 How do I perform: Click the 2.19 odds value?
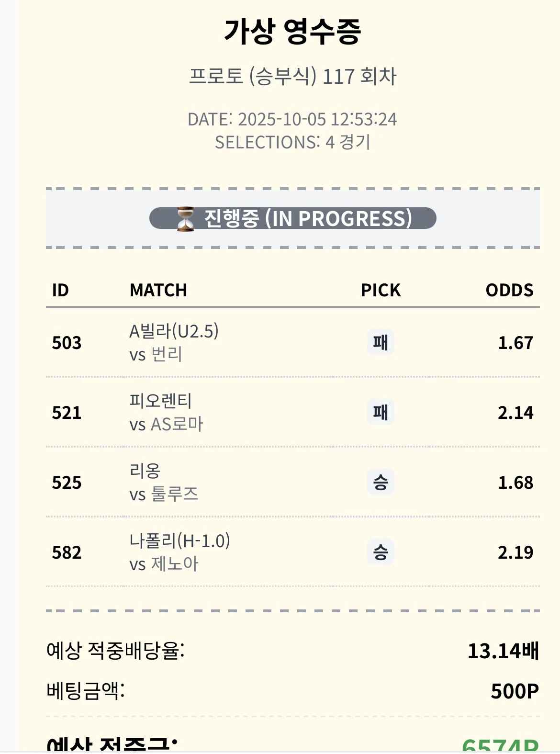pos(515,552)
